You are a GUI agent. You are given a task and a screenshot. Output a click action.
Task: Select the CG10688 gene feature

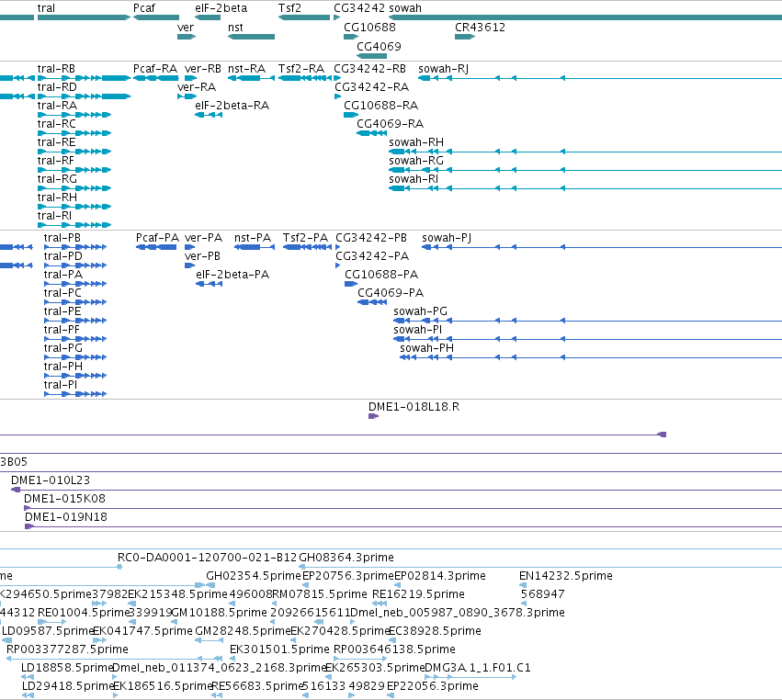pyautogui.click(x=351, y=37)
